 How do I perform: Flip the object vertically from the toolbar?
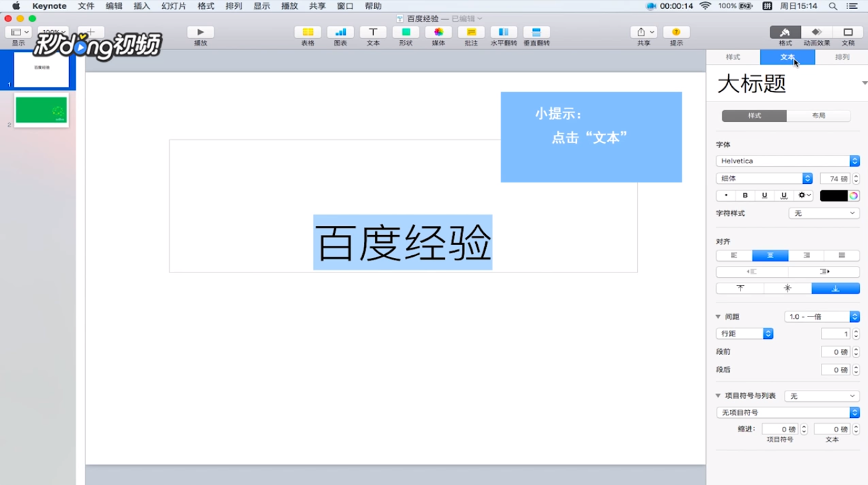536,32
